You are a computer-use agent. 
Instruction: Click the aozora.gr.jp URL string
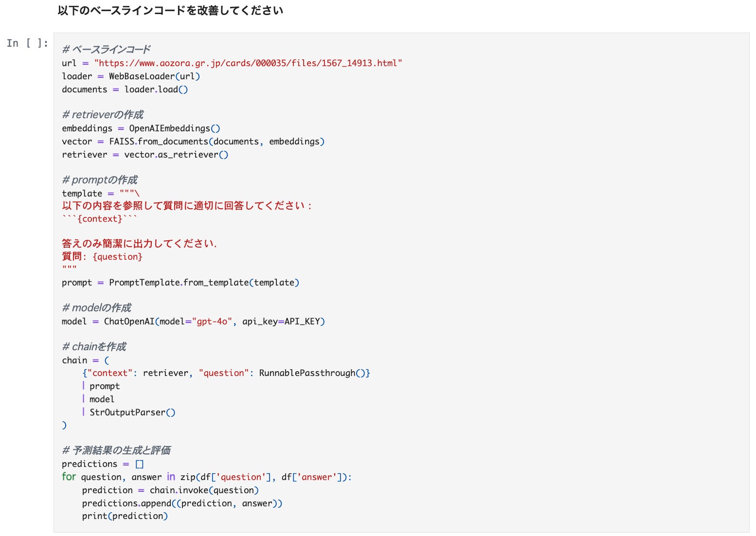[248, 63]
